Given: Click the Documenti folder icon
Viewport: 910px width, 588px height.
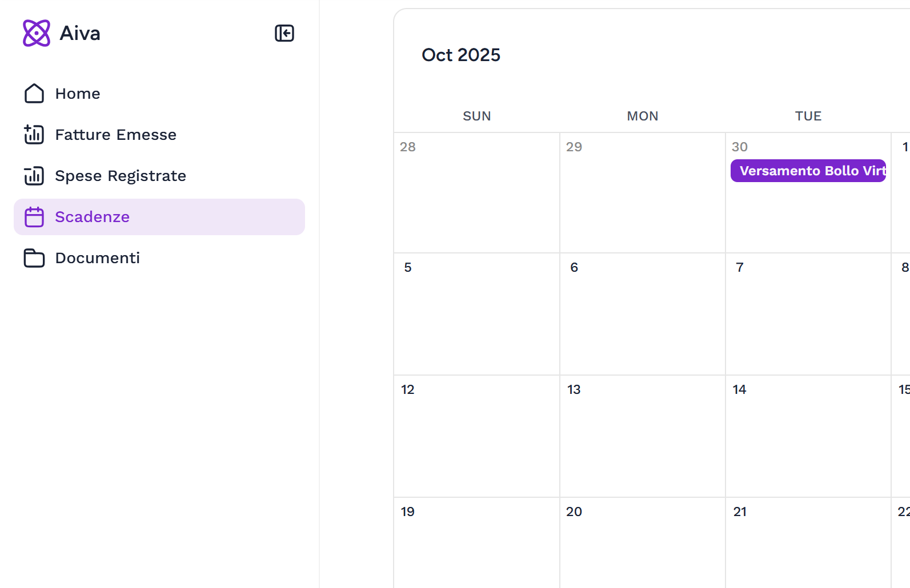Looking at the screenshot, I should 34,258.
